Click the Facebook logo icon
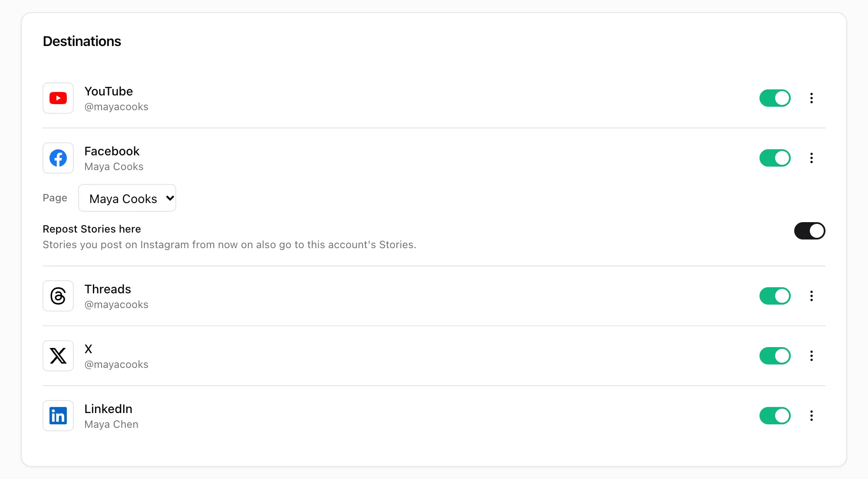This screenshot has width=868, height=479. tap(58, 158)
